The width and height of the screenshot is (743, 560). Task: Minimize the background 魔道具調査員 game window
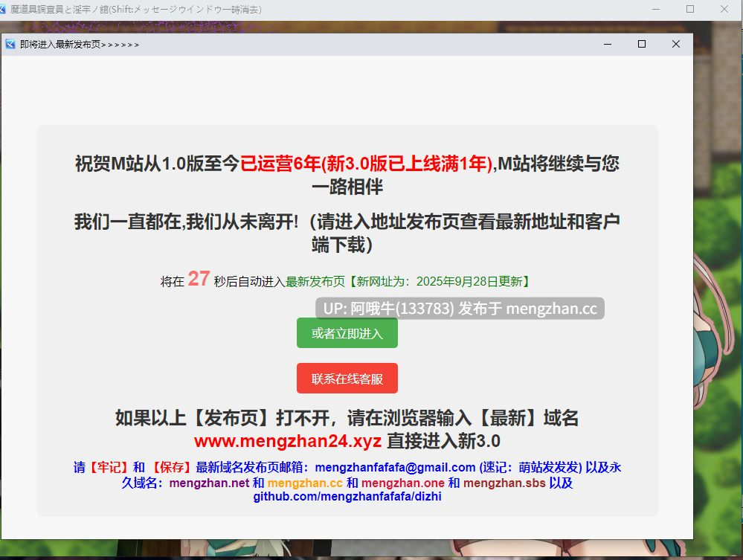(656, 9)
